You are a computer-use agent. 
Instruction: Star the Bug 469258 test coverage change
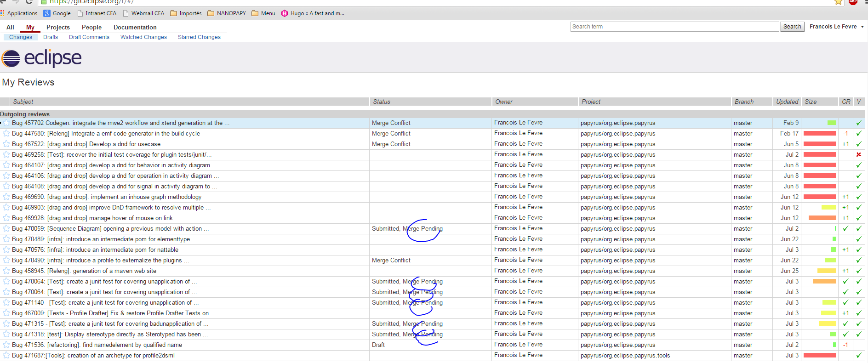(6, 154)
